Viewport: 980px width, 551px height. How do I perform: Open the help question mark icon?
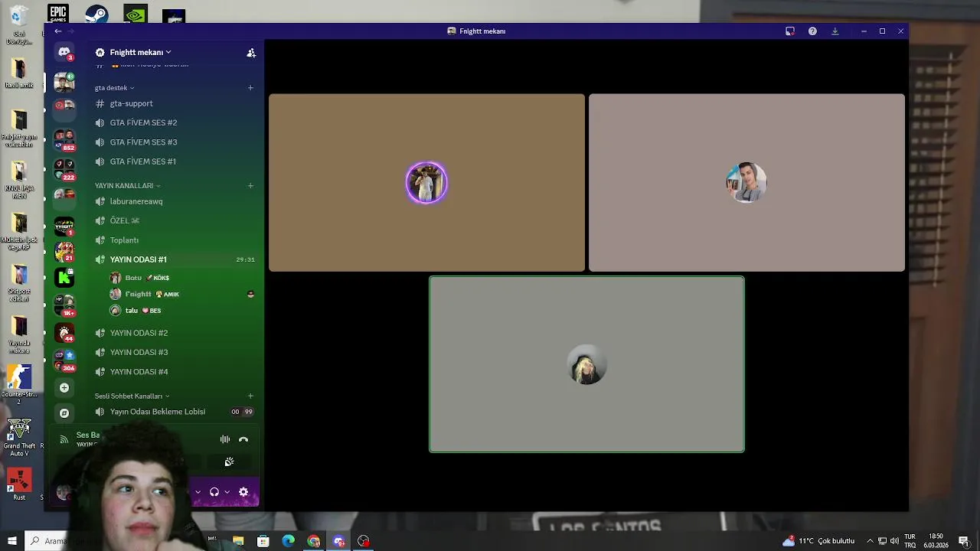tap(812, 31)
